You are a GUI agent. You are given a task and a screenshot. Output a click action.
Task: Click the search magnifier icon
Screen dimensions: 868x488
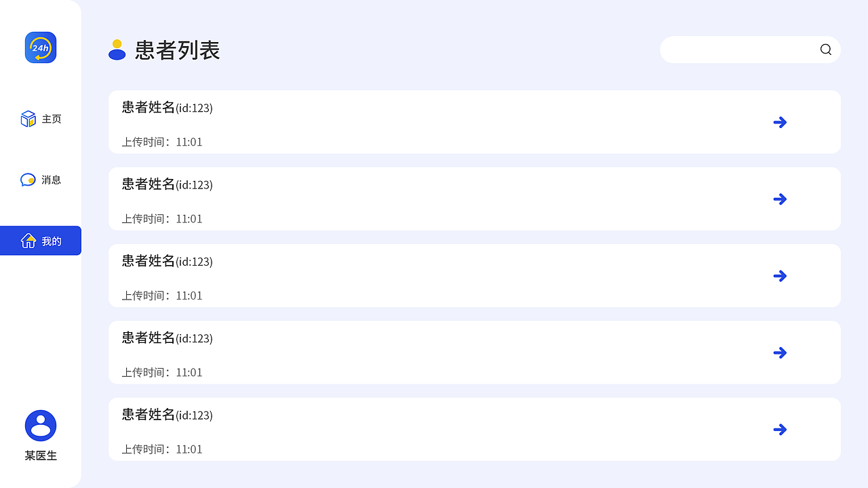point(825,49)
